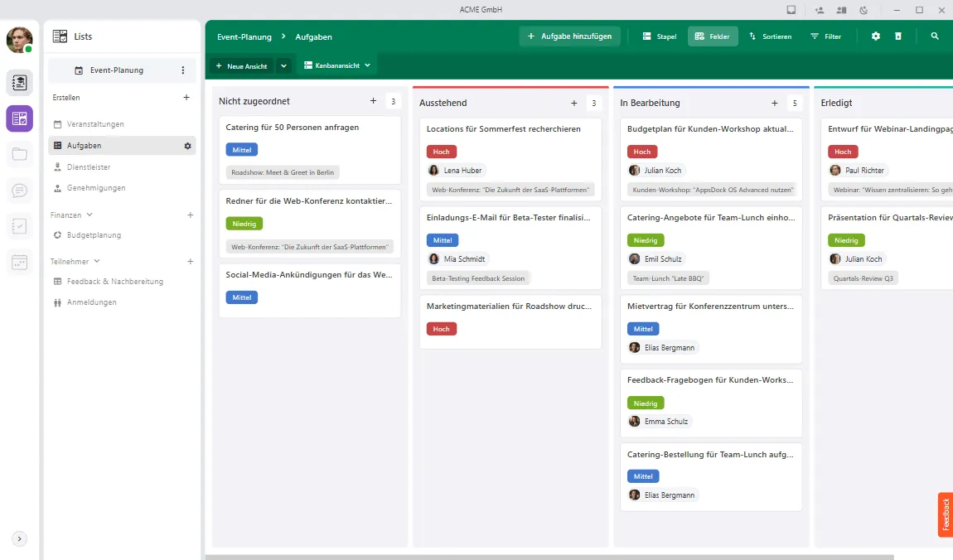Click the Roadshow: Meet & Greet in Berlin tag
The width and height of the screenshot is (953, 560).
283,172
